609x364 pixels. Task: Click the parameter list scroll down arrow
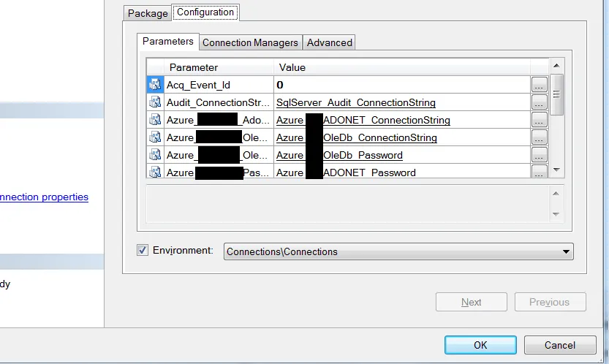click(x=556, y=170)
